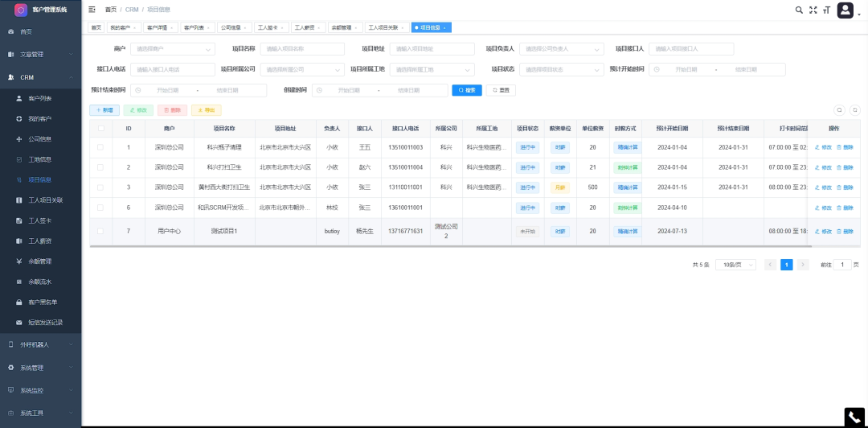
Task: Click 修改 edit icon for row ID 1
Action: 821,147
